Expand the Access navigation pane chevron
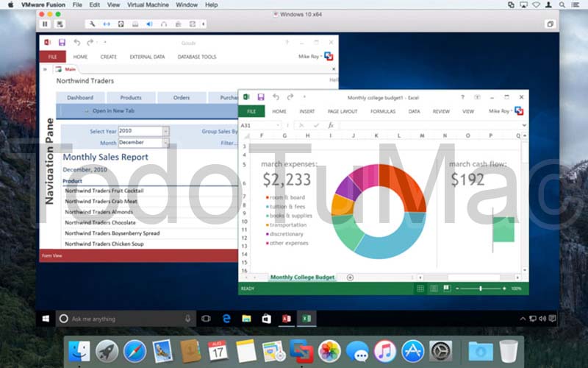 pos(45,69)
